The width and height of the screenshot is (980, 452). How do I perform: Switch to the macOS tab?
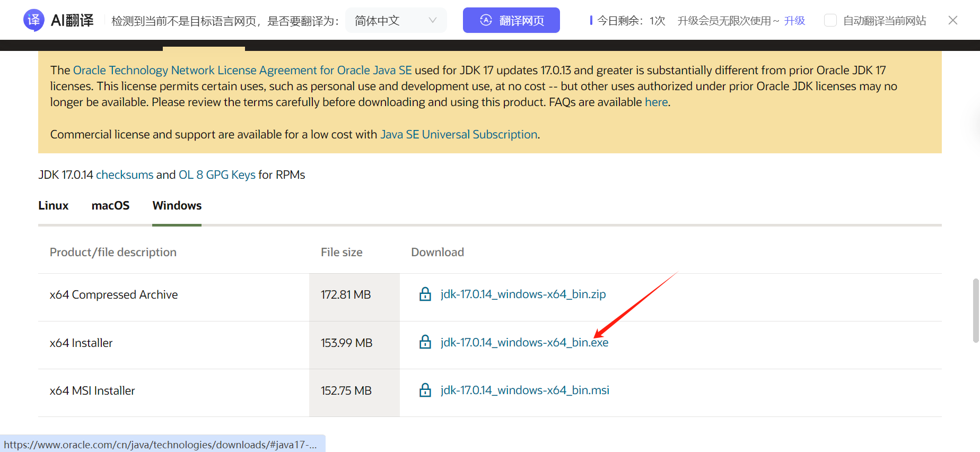110,205
